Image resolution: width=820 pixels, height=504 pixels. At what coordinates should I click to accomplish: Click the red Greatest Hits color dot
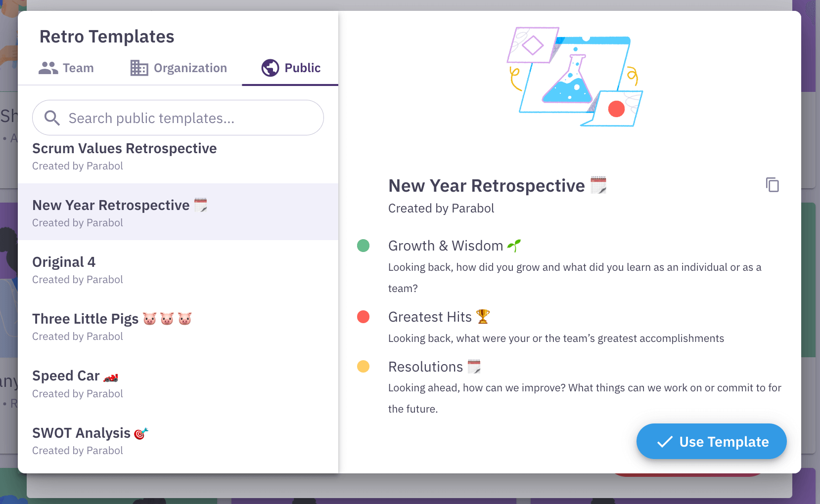(363, 317)
